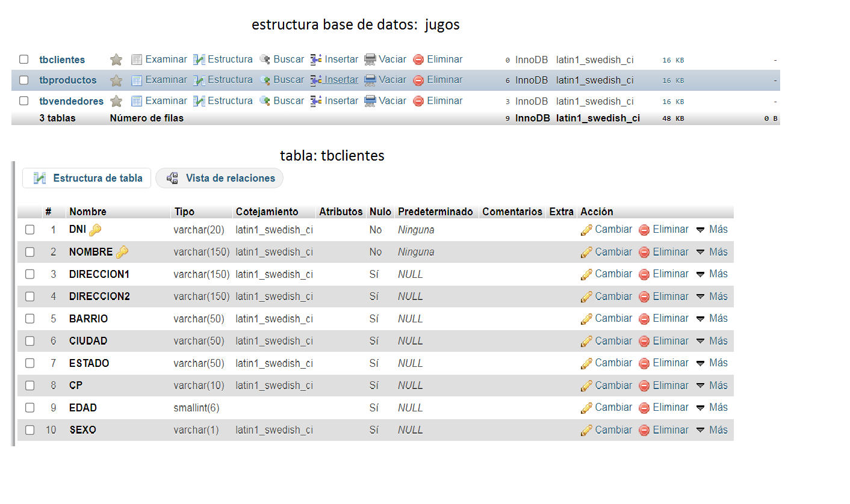Image resolution: width=850 pixels, height=504 pixels.
Task: Select the DNI column checkbox
Action: [x=29, y=230]
